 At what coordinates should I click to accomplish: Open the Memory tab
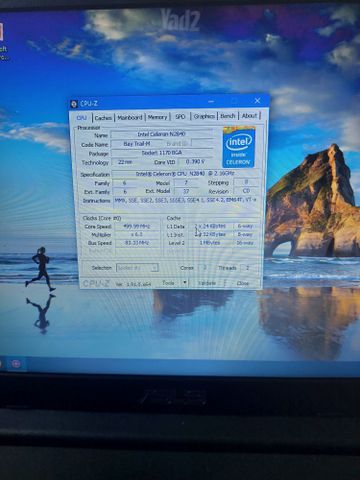(x=157, y=117)
